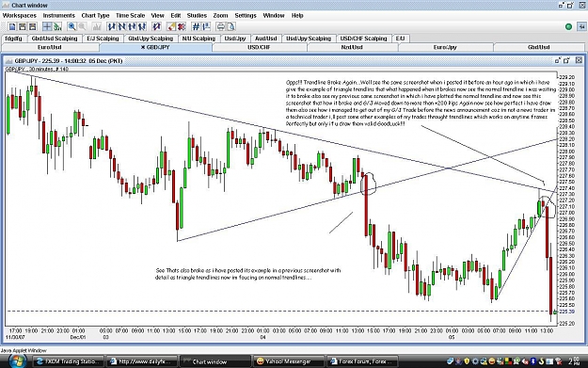
Task: Click the green connection status indicator
Action: coord(568,26)
